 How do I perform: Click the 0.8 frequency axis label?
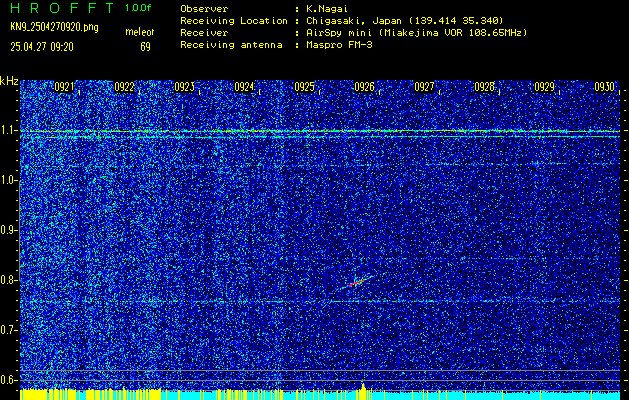point(8,280)
